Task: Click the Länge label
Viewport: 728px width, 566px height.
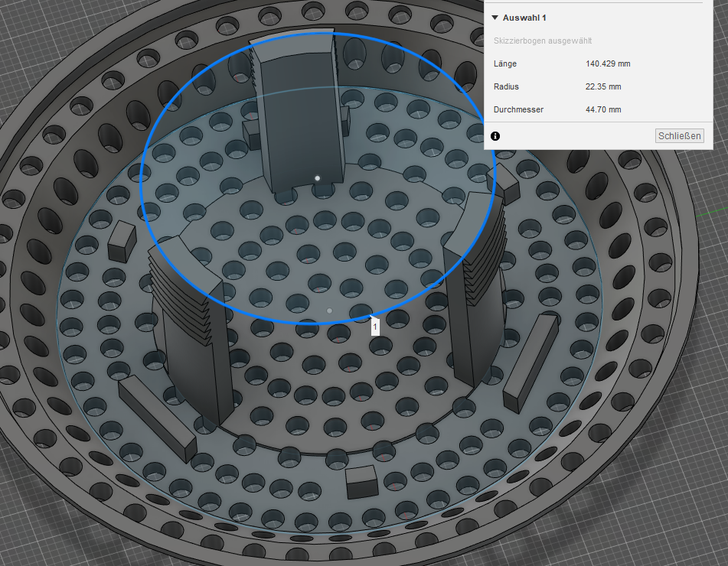Action: tap(505, 63)
